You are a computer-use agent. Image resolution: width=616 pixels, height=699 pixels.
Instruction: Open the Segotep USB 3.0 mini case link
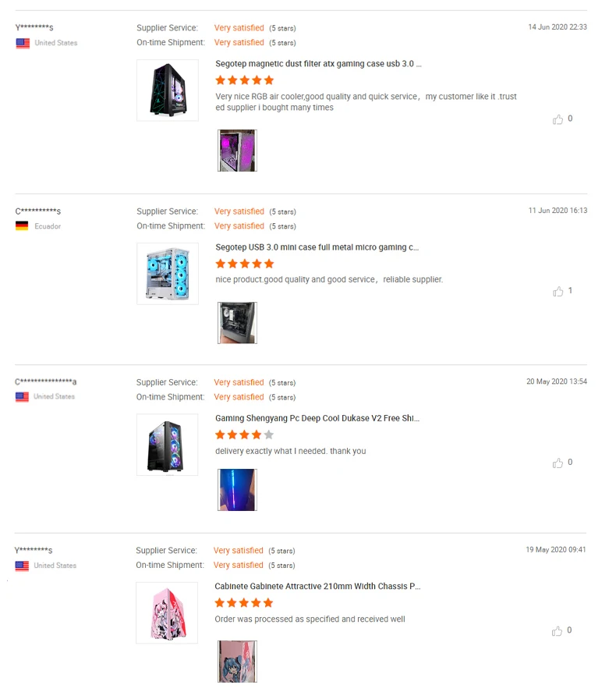coord(317,247)
